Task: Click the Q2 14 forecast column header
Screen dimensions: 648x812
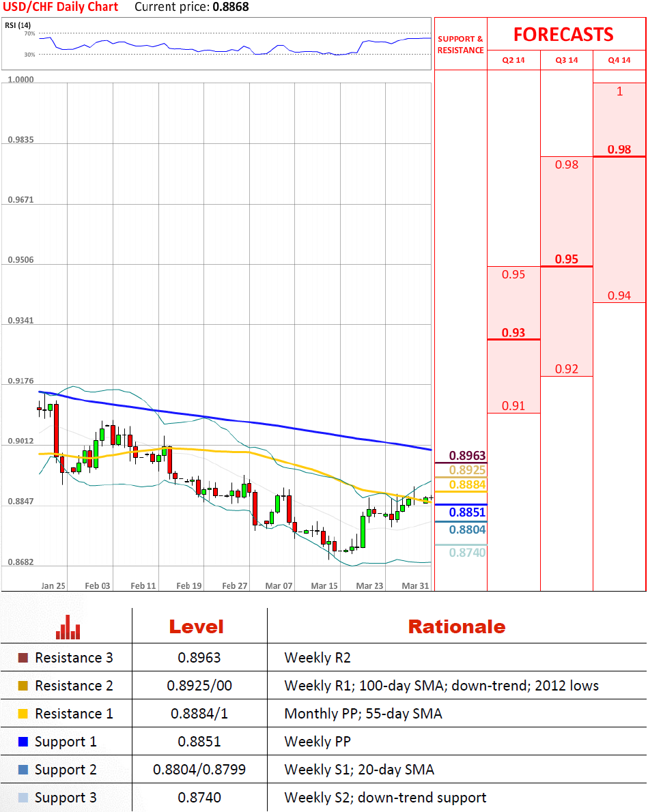Action: click(513, 60)
